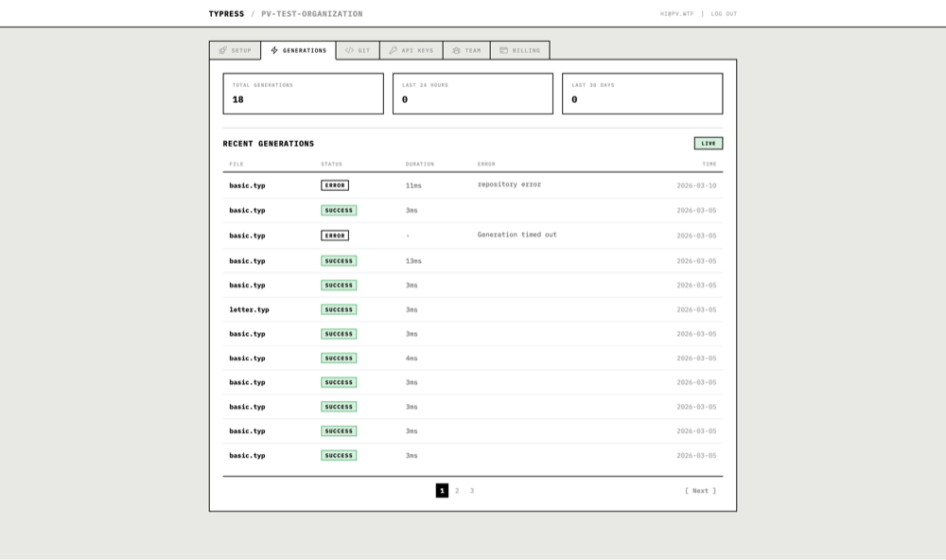Click the 13ms duration value
Screen dimensions: 946x560
point(414,261)
